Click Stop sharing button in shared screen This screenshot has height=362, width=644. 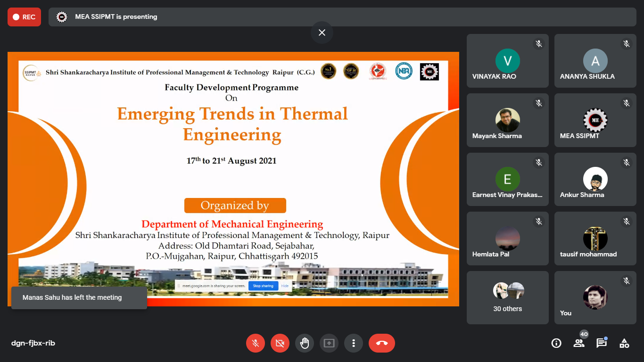pos(263,286)
